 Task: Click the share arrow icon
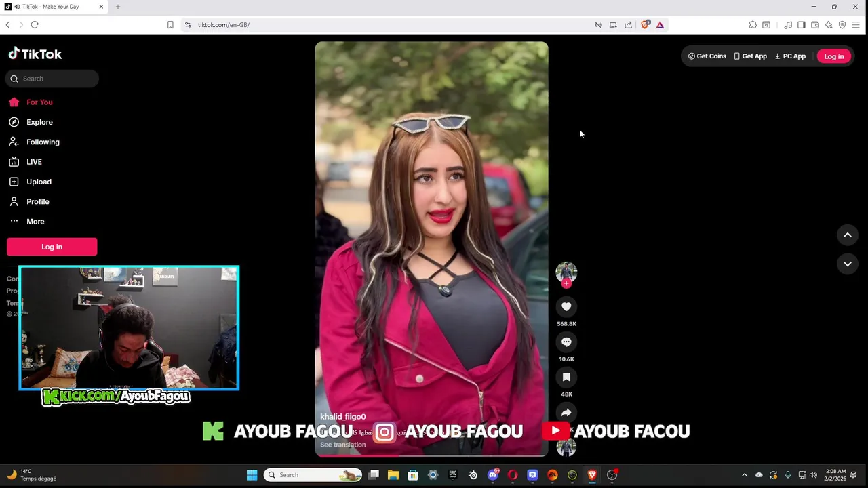(566, 412)
